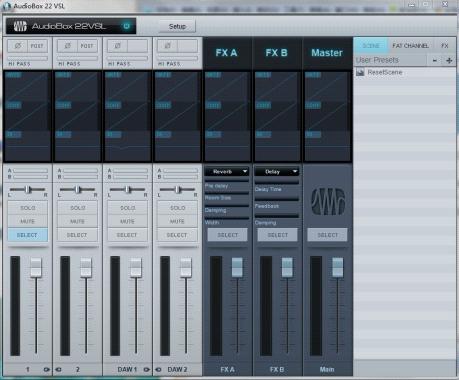Enable POST on channel 1

[x=37, y=46]
